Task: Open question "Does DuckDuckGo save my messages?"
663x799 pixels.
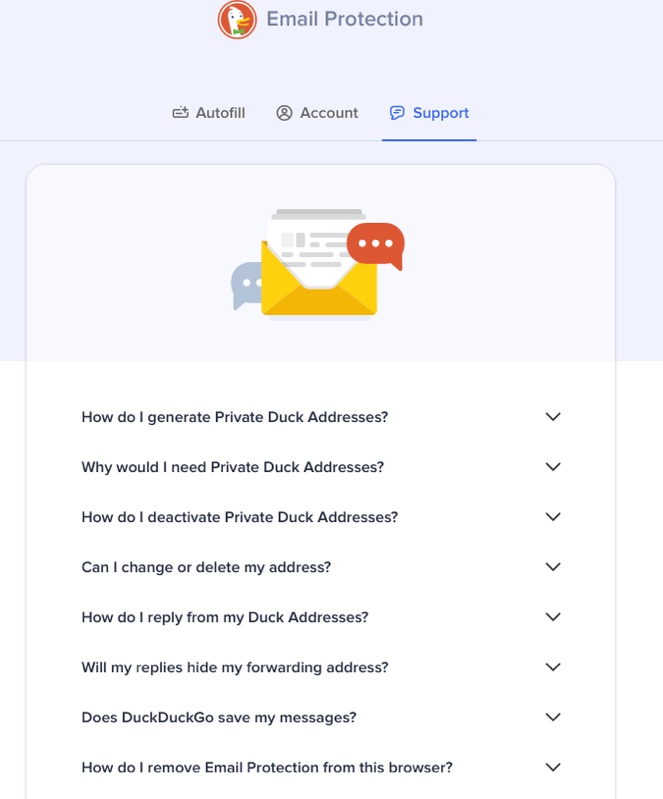Action: point(219,717)
